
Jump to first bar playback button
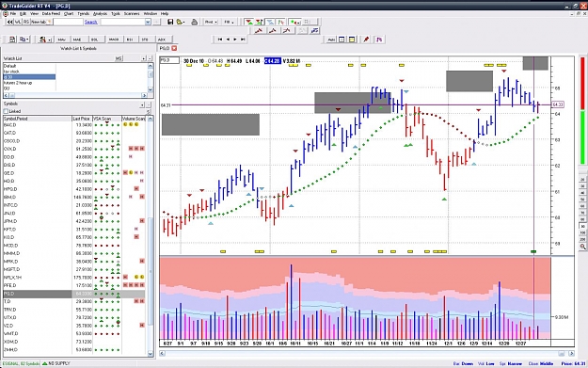coord(220,39)
